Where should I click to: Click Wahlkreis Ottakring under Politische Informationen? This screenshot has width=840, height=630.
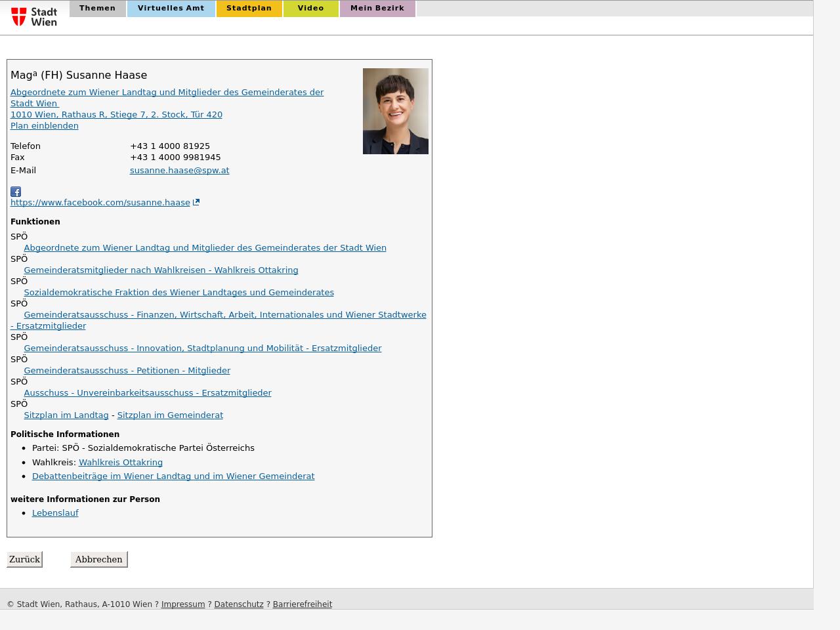(x=121, y=462)
